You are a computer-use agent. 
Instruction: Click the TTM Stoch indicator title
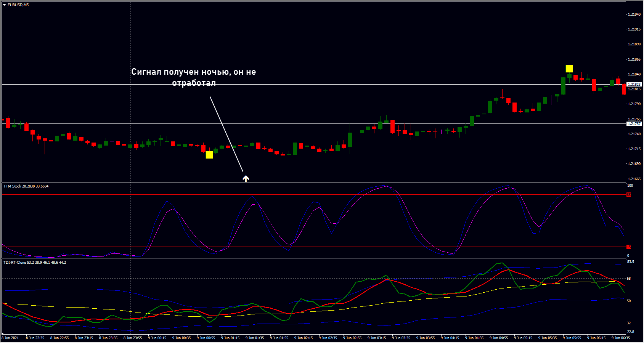point(26,186)
